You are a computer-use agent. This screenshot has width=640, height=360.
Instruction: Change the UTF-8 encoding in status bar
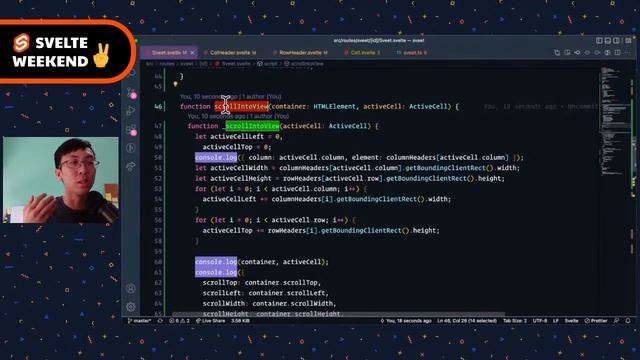(x=540, y=321)
